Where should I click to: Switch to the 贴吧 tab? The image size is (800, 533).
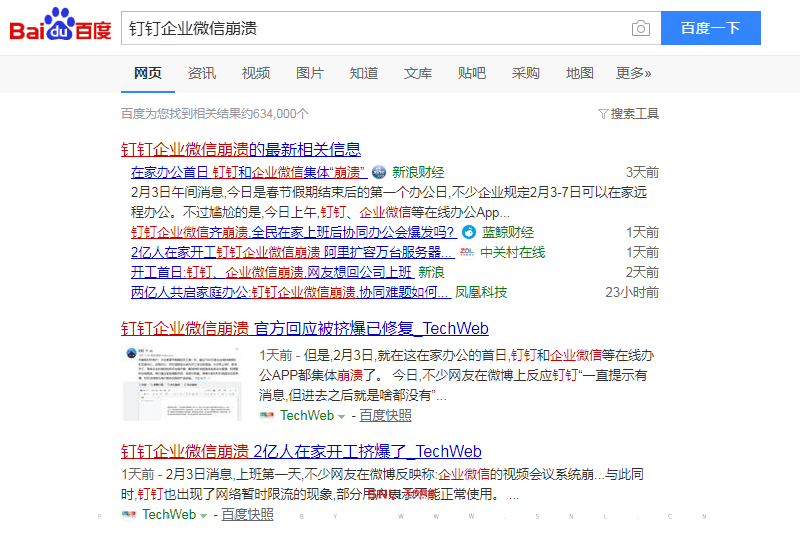coord(472,73)
